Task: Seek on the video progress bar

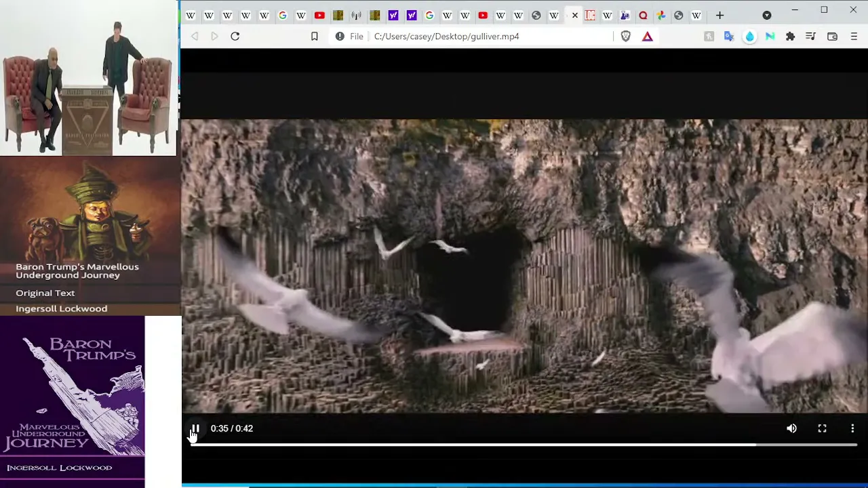Action: tap(524, 445)
